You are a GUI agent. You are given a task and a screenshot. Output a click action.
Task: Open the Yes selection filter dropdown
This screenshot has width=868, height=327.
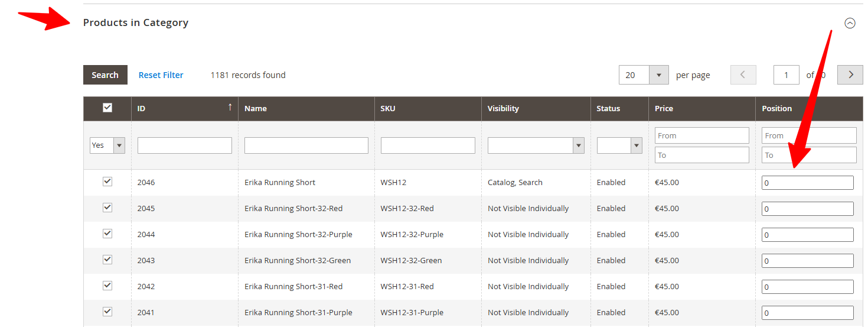[x=107, y=145]
